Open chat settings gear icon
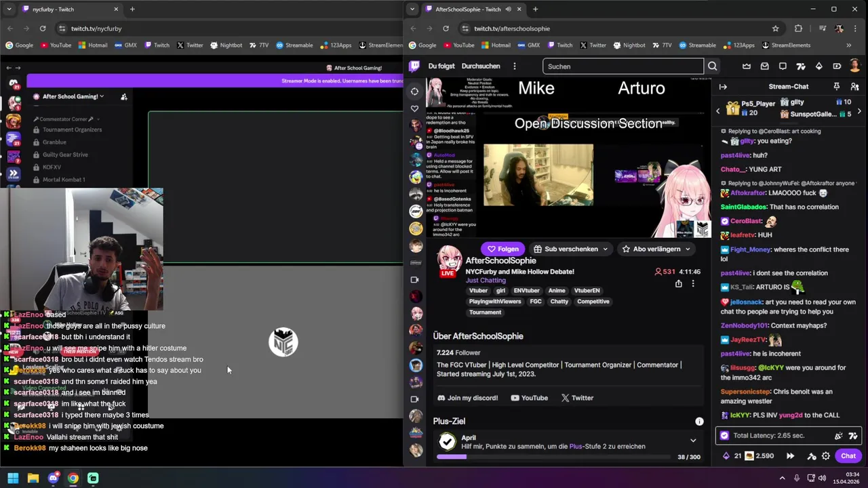Image resolution: width=868 pixels, height=488 pixels. [825, 456]
